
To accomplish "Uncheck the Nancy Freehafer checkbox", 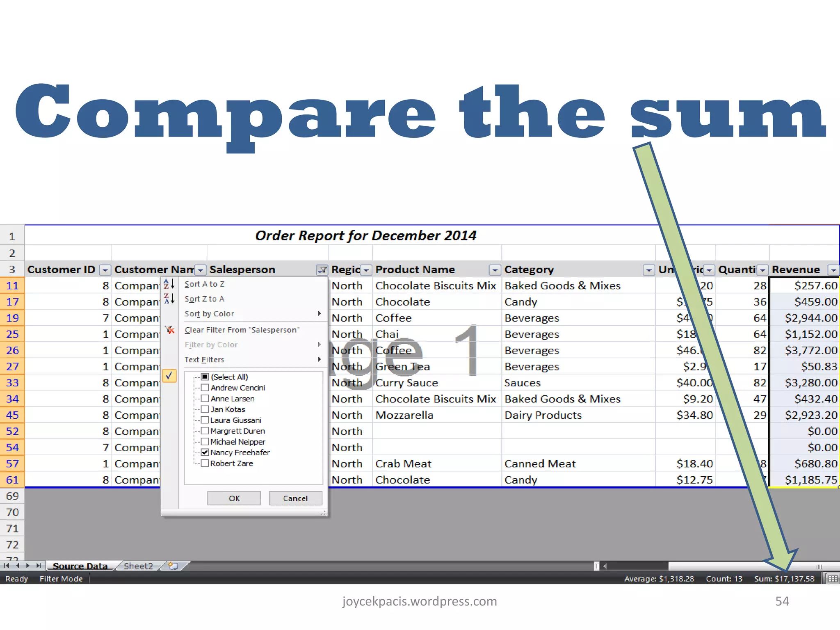I will [x=205, y=452].
